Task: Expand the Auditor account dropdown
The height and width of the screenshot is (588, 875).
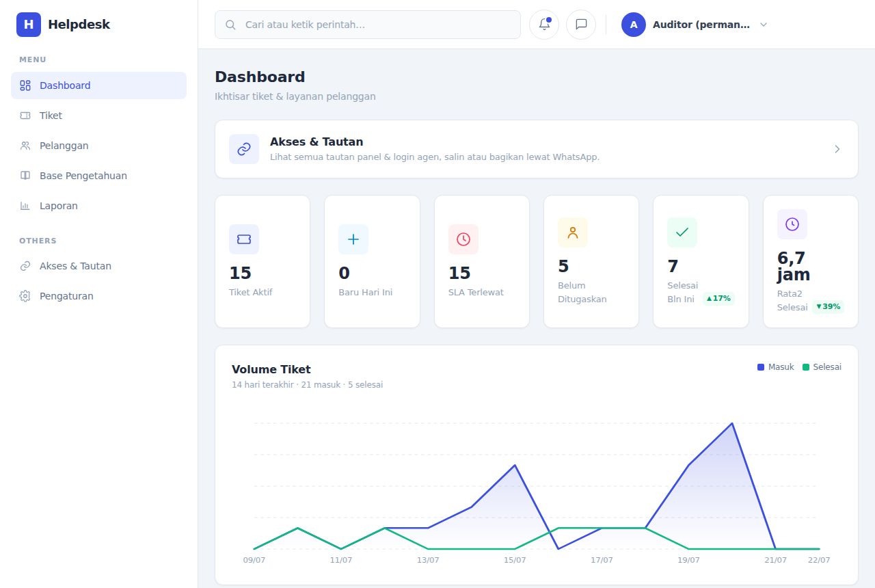Action: pos(764,25)
